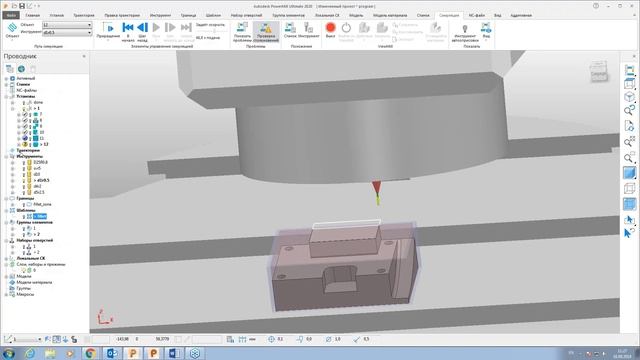Click the shaded view mode icon

tap(629, 173)
